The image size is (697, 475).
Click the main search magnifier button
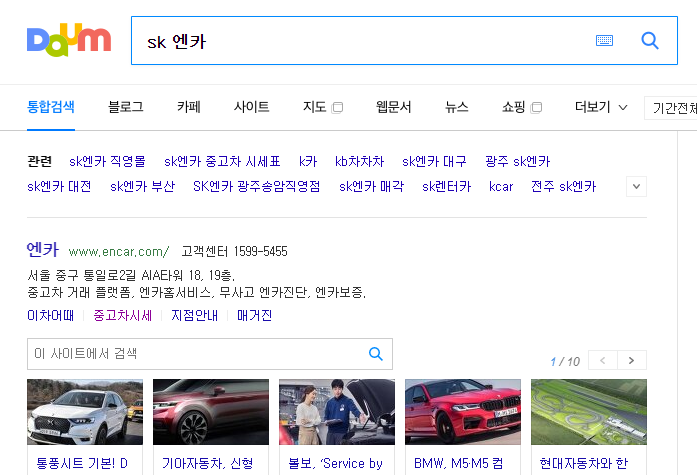click(x=649, y=40)
